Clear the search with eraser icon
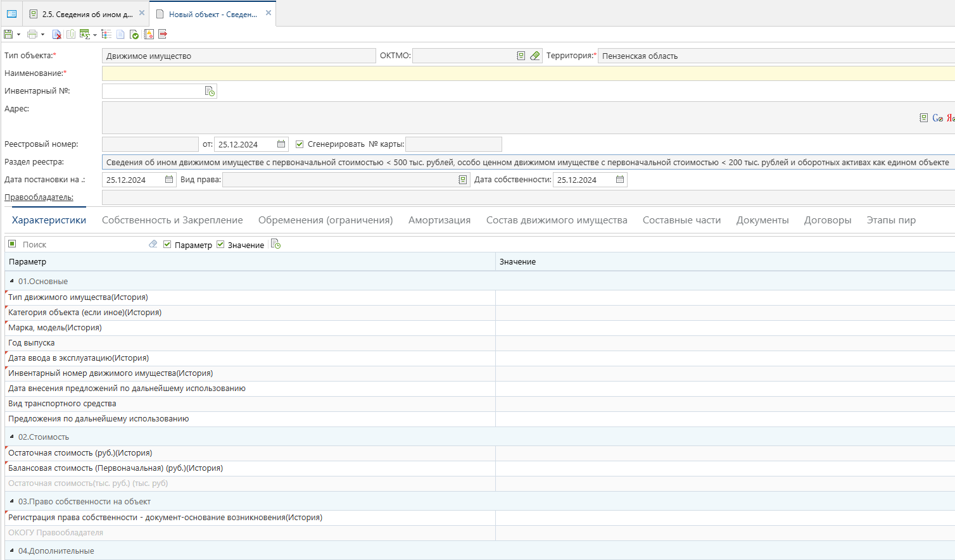Viewport: 955px width, 560px height. pos(153,244)
